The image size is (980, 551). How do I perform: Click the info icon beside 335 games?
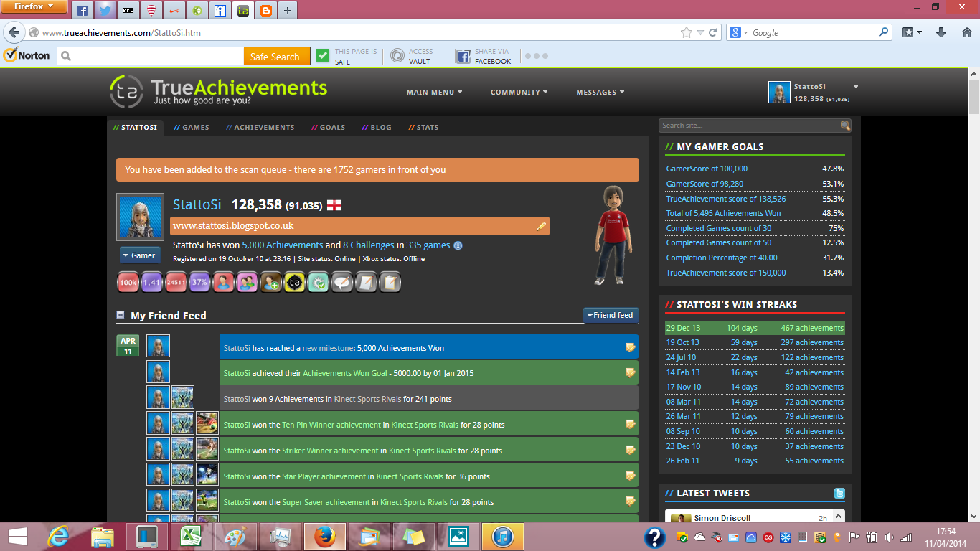(458, 245)
